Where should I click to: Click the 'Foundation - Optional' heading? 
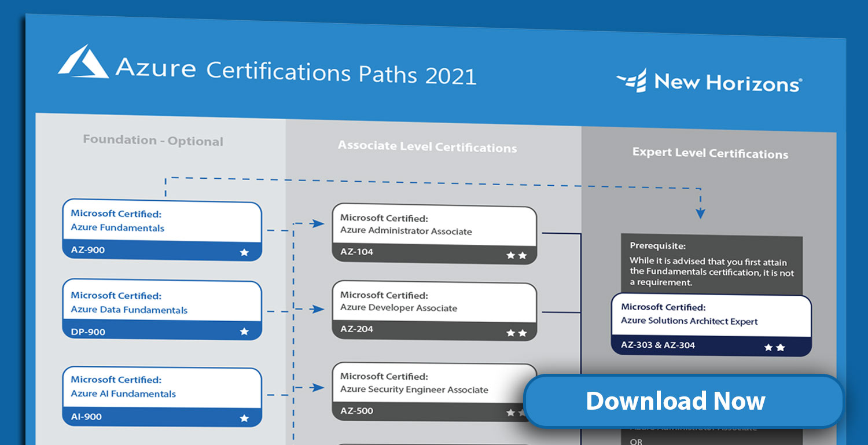pyautogui.click(x=153, y=141)
